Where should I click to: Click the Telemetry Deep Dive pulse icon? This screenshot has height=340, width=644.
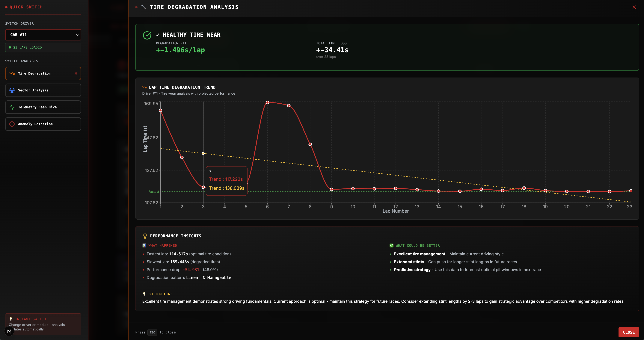coord(12,107)
